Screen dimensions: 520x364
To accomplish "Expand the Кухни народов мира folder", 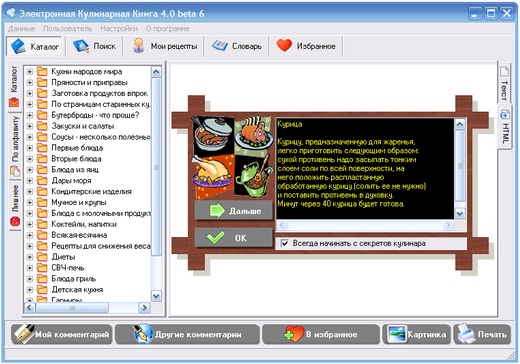I will [x=30, y=72].
